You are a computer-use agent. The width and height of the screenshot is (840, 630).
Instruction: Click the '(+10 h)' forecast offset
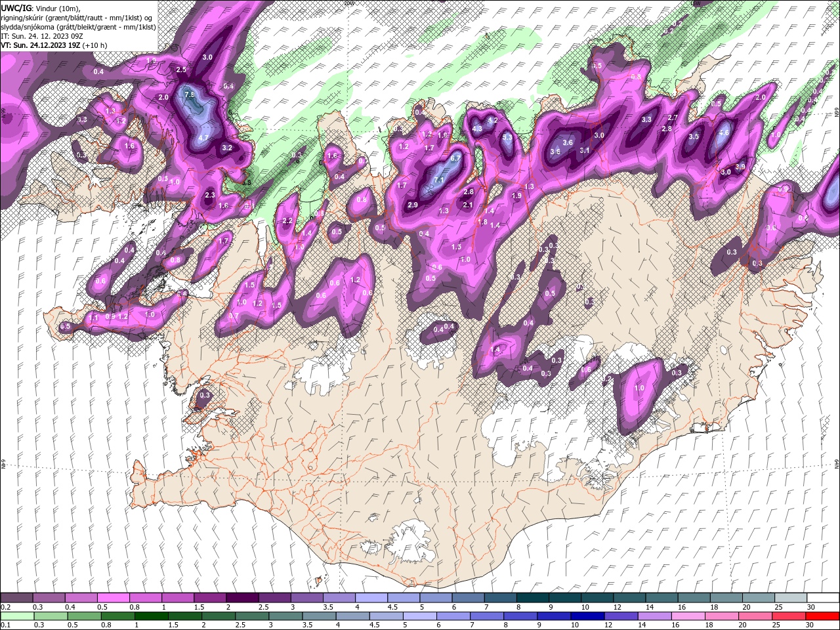(x=96, y=45)
